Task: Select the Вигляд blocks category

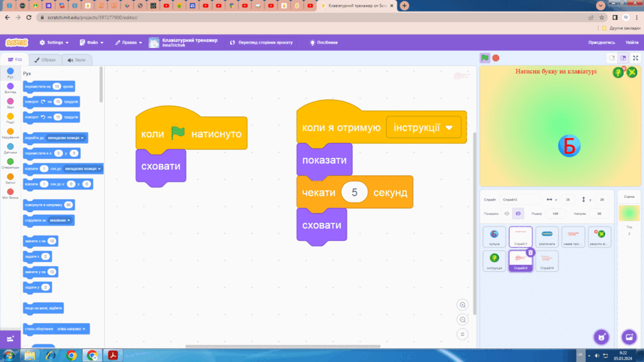Action: coord(10,88)
